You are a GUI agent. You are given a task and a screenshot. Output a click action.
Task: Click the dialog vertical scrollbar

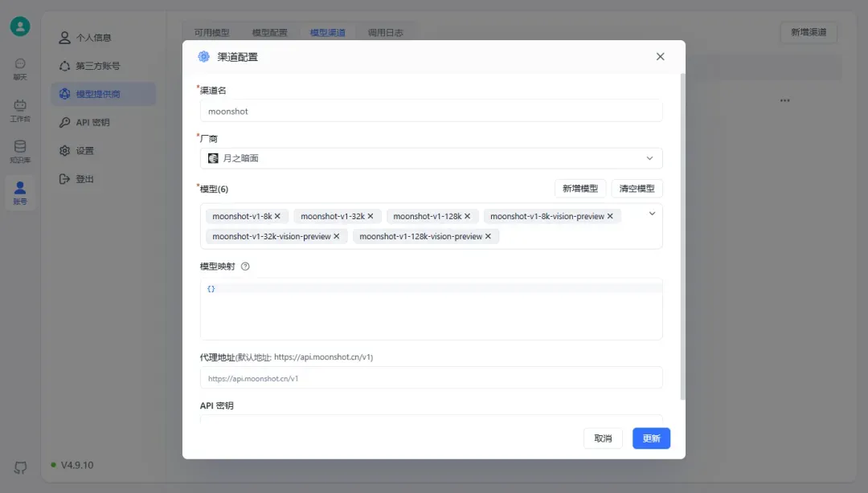coord(682,237)
